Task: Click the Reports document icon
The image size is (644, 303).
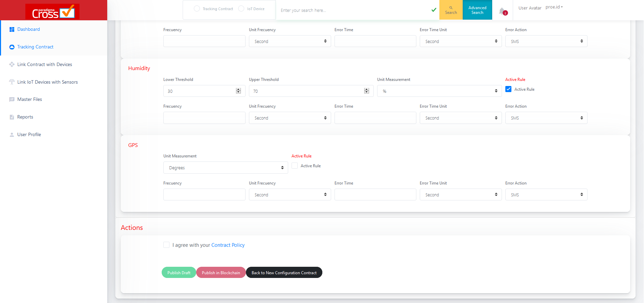Action: (x=12, y=117)
